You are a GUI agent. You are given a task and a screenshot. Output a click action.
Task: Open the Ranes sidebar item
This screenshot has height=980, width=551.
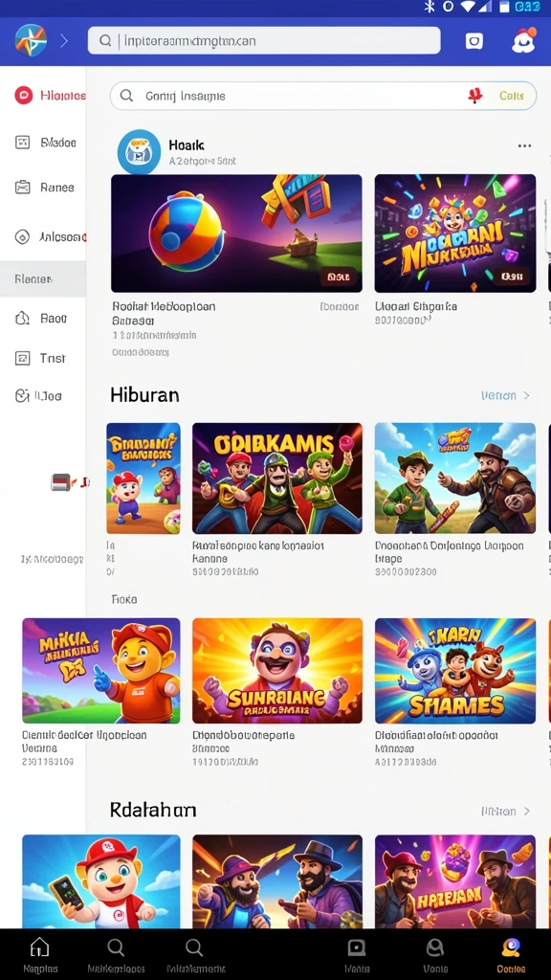click(44, 187)
